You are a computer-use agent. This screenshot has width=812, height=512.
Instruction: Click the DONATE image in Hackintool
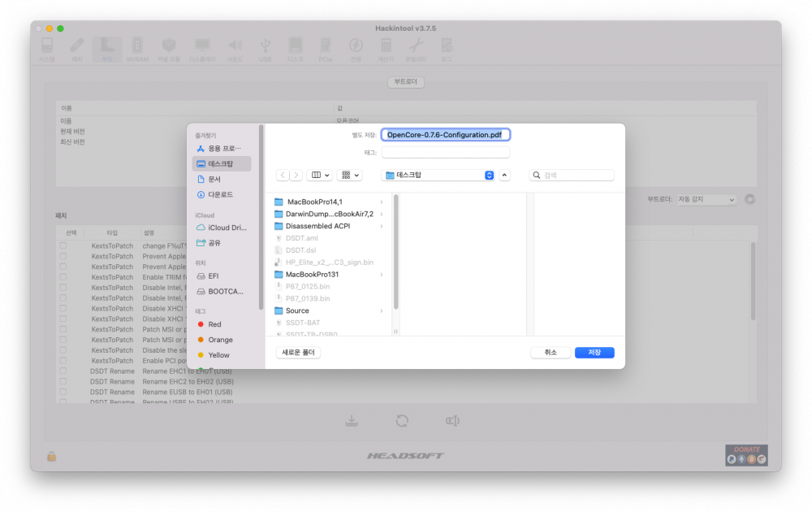pos(746,455)
